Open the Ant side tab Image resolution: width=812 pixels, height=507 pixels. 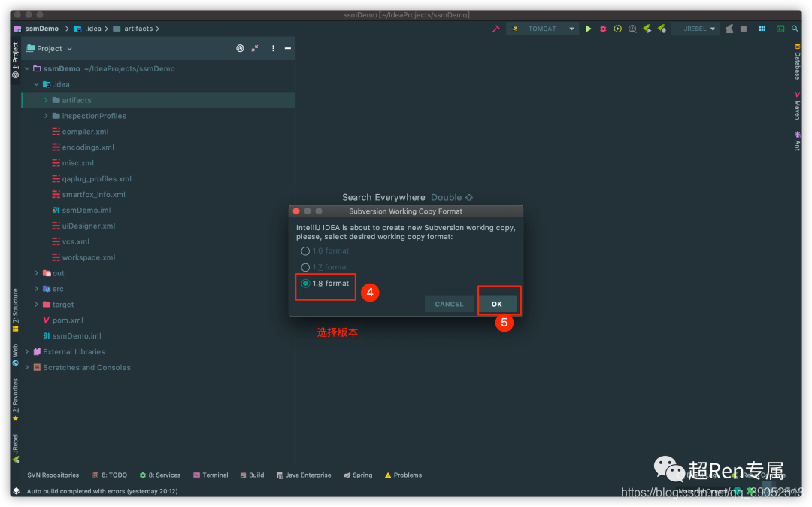click(797, 141)
